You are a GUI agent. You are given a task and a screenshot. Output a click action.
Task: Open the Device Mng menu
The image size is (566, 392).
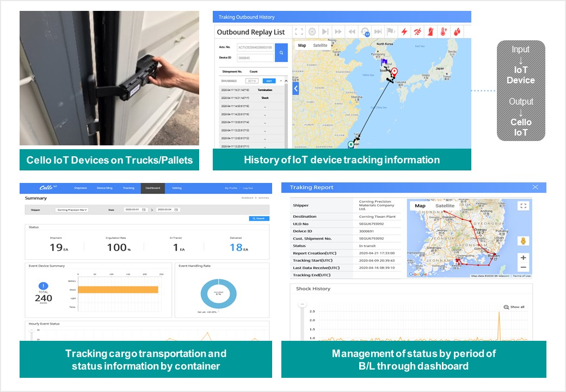click(104, 188)
